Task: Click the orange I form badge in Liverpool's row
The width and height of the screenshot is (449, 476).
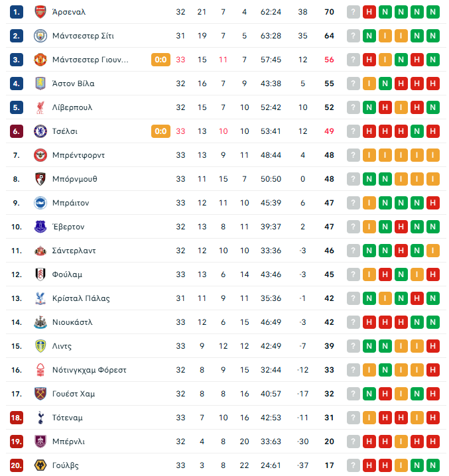Action: (x=401, y=107)
